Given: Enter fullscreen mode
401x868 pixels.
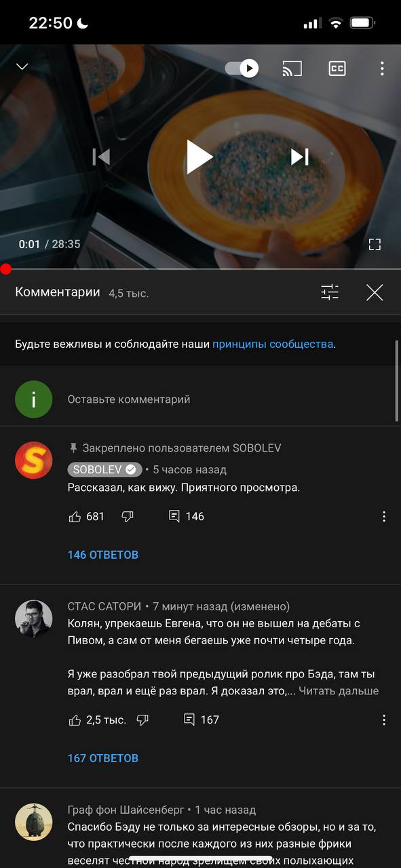Looking at the screenshot, I should (x=375, y=245).
